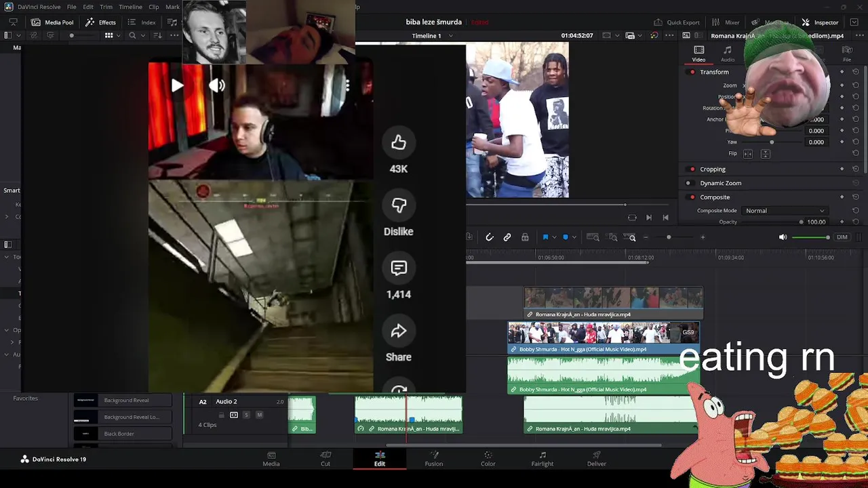Toggle the Inspector panel
The width and height of the screenshot is (868, 488).
tap(820, 22)
